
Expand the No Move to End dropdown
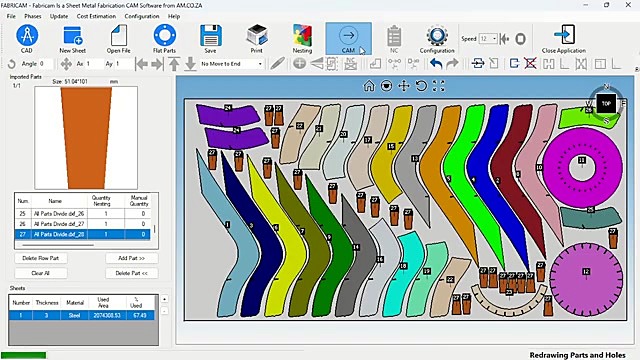[260, 64]
